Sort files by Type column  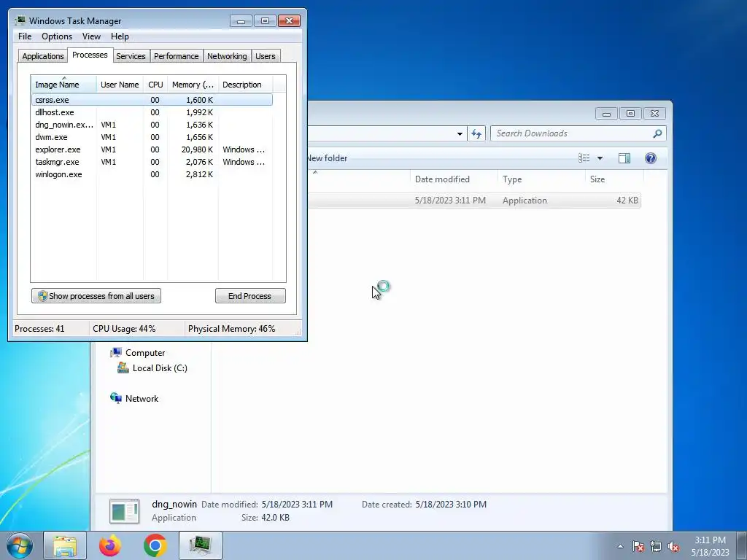point(541,179)
